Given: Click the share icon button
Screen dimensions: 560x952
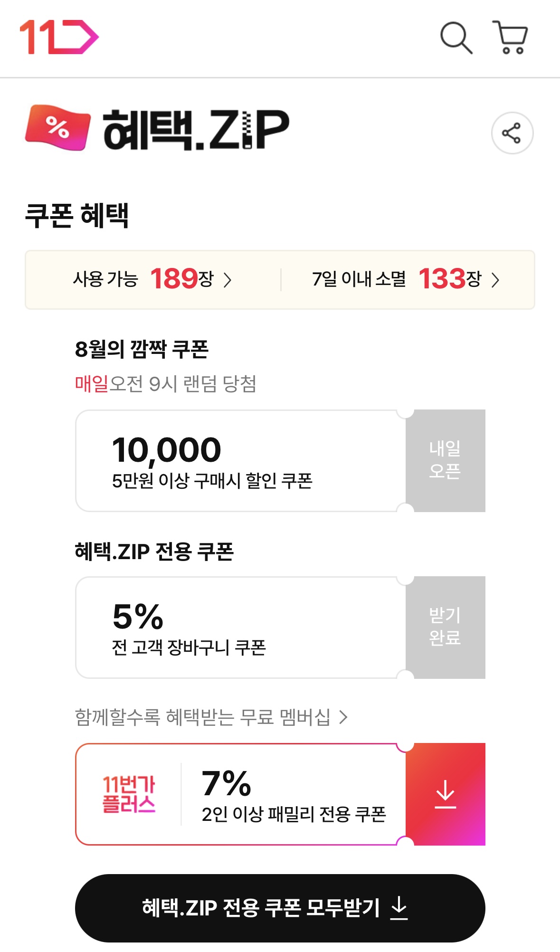Looking at the screenshot, I should [x=512, y=133].
